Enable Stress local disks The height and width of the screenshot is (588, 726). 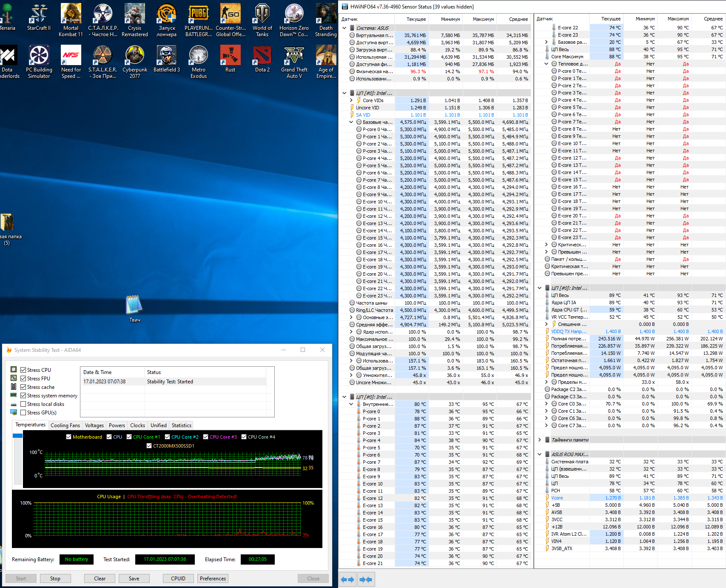point(23,404)
